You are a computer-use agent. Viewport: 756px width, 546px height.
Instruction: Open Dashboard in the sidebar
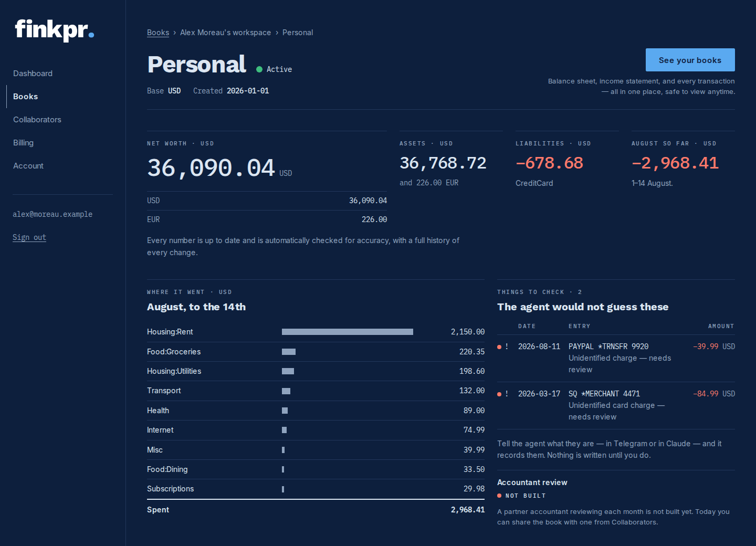point(33,73)
